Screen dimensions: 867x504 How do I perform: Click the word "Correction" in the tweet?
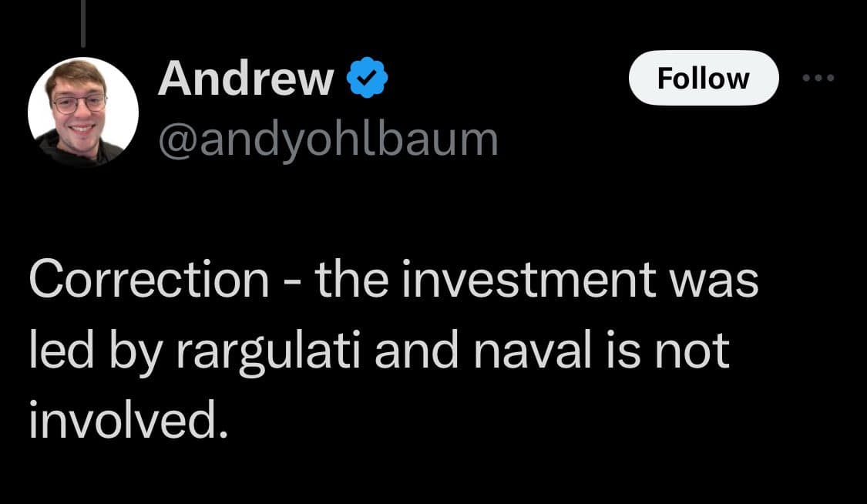click(148, 282)
